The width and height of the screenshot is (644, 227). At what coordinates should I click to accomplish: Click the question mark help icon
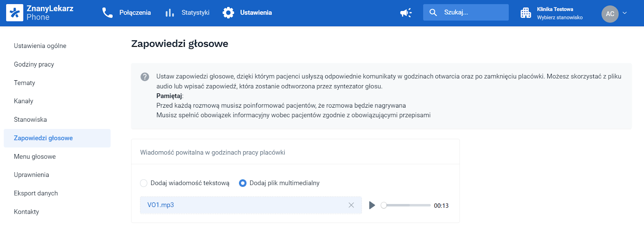pyautogui.click(x=145, y=77)
